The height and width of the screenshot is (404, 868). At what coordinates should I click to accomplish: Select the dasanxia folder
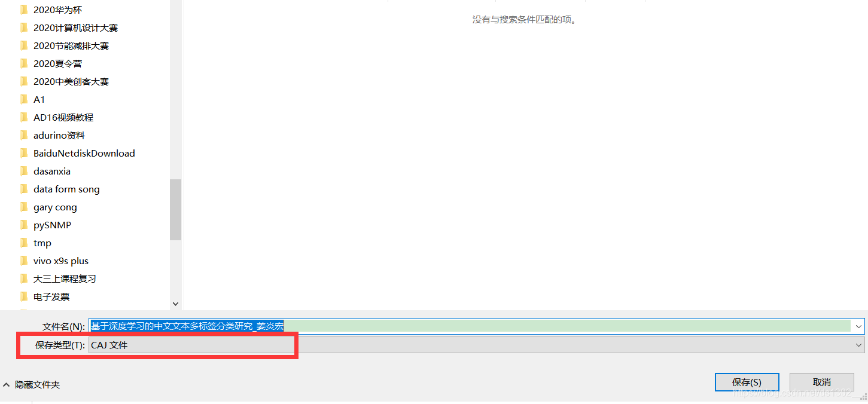(52, 171)
